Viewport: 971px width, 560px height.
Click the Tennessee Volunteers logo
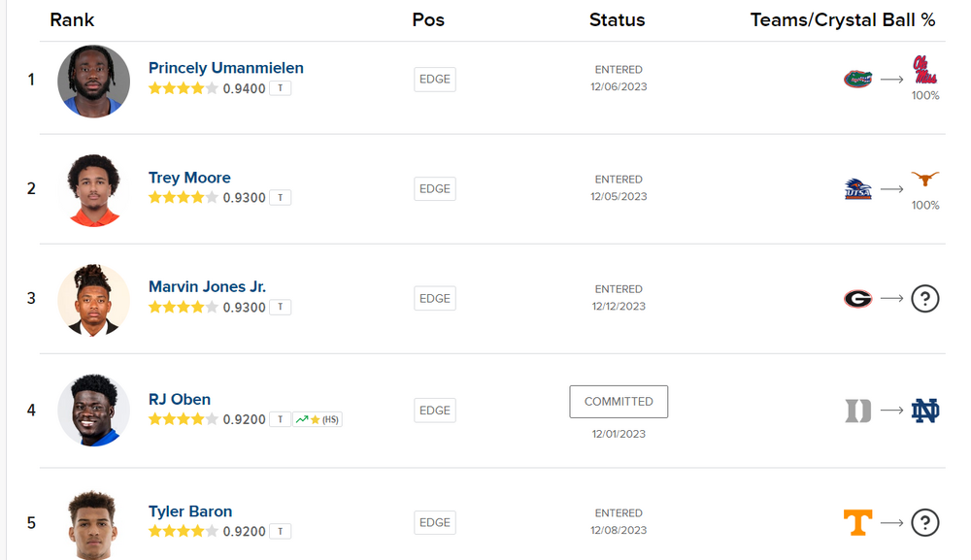tap(857, 522)
